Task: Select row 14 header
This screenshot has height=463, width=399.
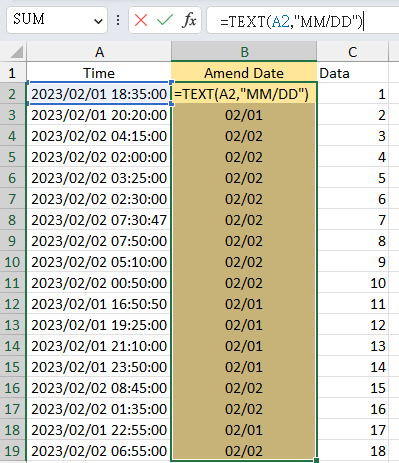Action: (13, 346)
